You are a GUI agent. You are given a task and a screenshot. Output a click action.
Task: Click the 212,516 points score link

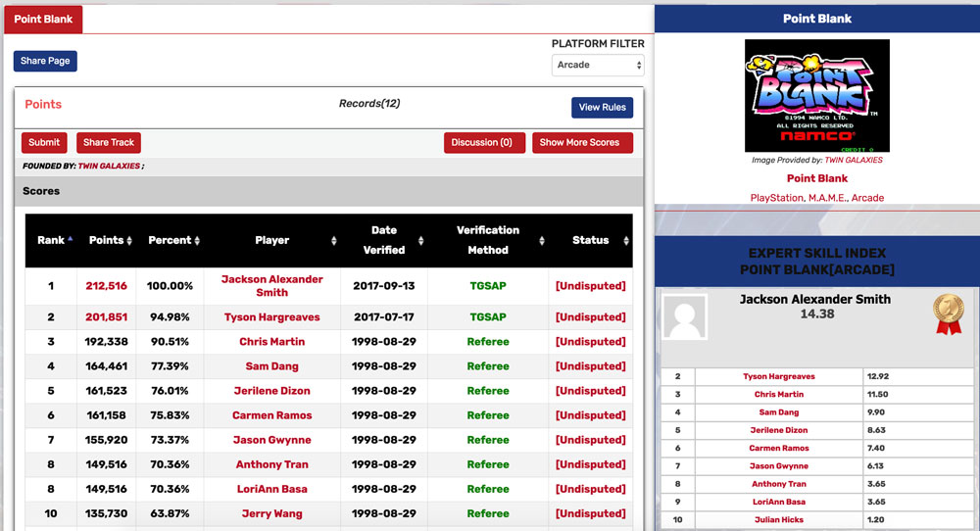click(106, 286)
